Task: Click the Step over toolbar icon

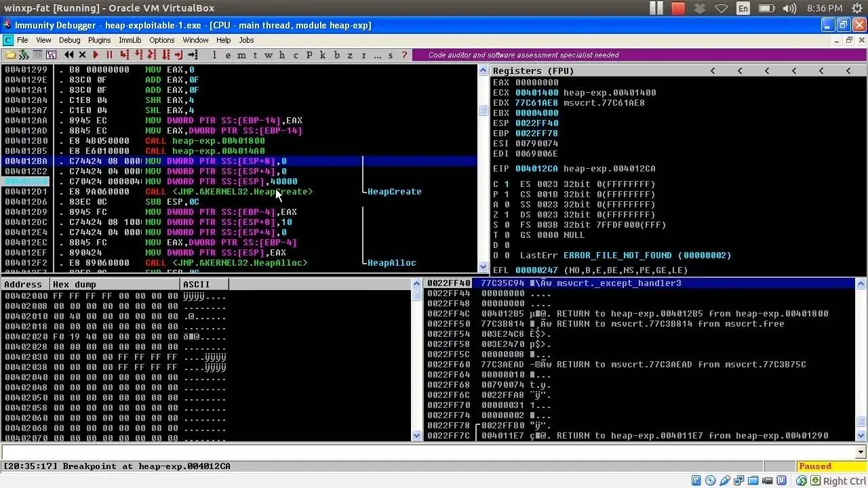Action: [x=138, y=55]
